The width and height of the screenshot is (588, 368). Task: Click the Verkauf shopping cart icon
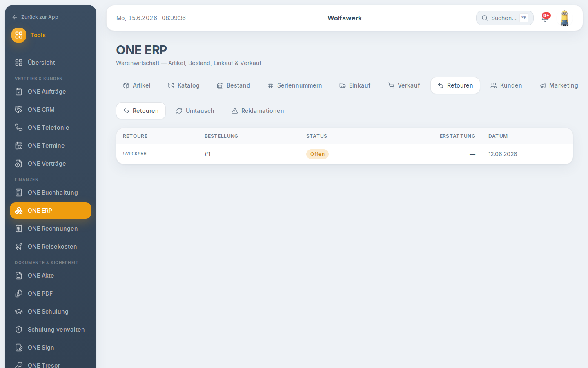pyautogui.click(x=391, y=85)
